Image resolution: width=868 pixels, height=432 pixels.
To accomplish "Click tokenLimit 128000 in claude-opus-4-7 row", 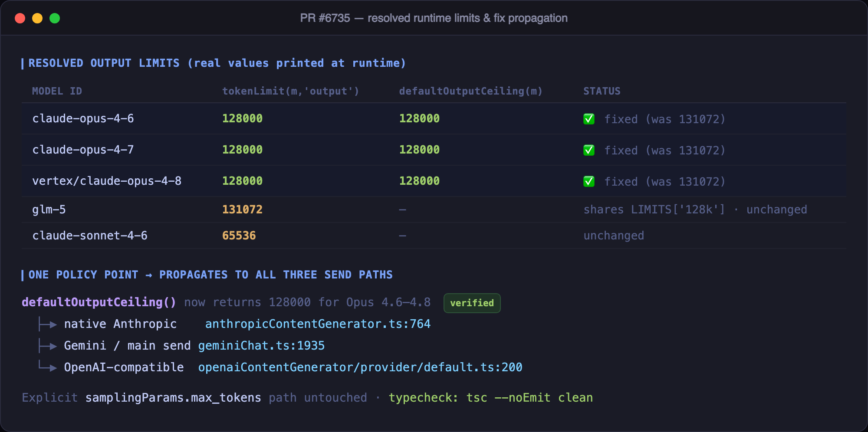I will pyautogui.click(x=242, y=150).
